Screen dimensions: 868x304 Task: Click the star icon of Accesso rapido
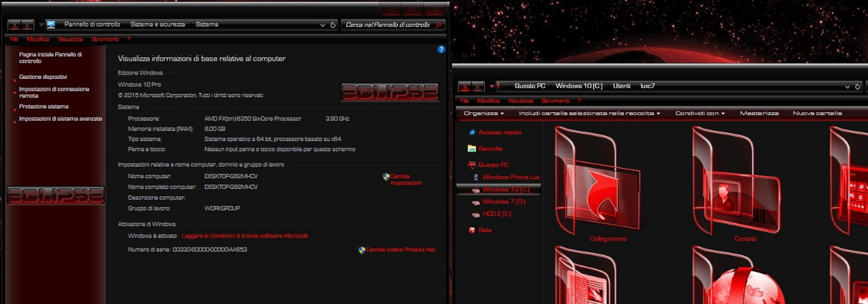point(472,132)
